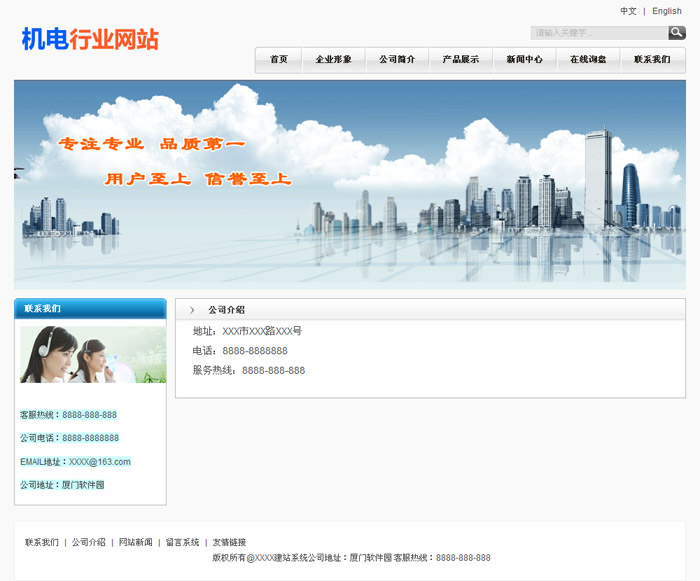Switch language to 中文
700x581 pixels.
pyautogui.click(x=628, y=11)
